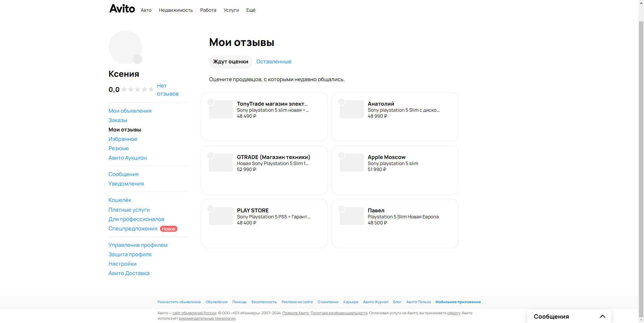Viewport: 644px width, 323px height.
Task: Open footer link Блог
Action: click(x=397, y=302)
